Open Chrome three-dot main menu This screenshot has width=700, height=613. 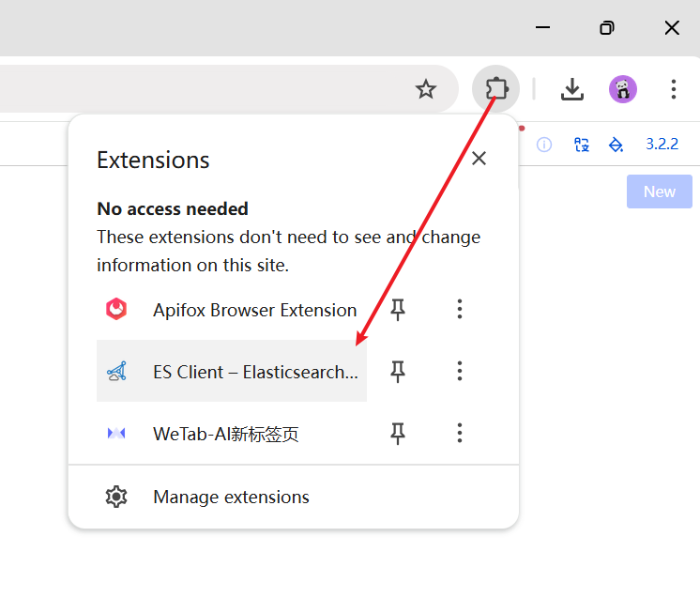[x=673, y=89]
